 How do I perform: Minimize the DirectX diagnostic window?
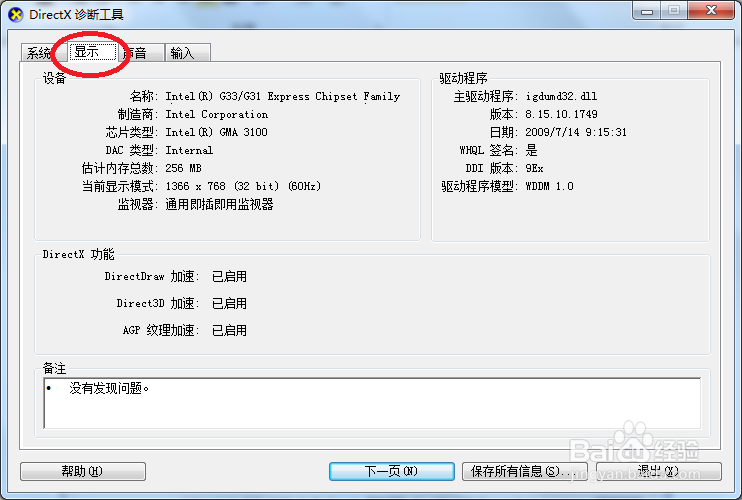click(x=647, y=11)
